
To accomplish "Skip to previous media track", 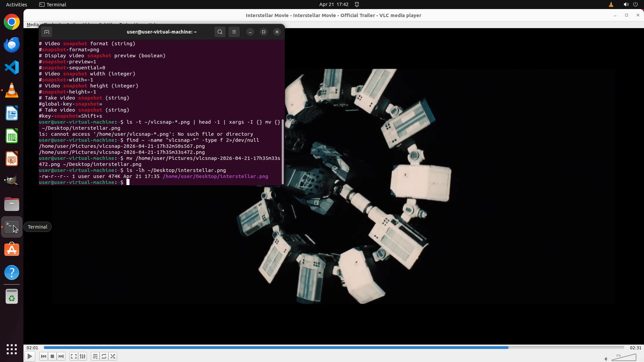I will tap(43, 356).
